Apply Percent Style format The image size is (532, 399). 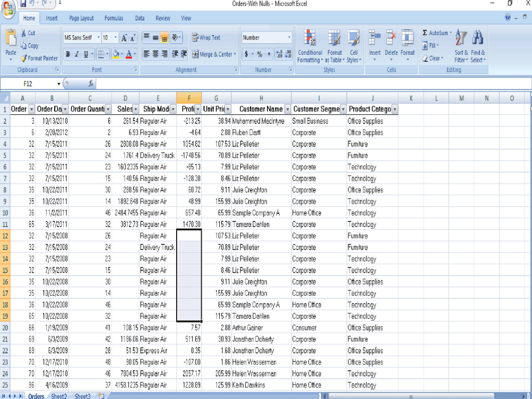click(260, 54)
